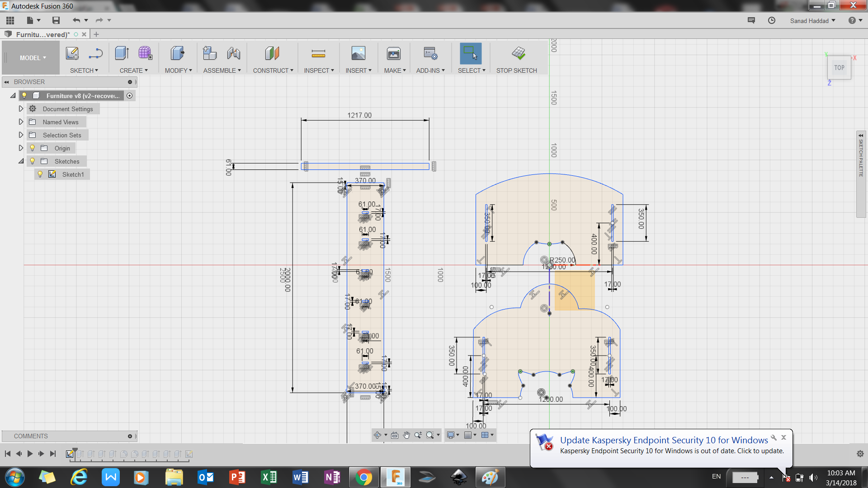Toggle visibility bulb of Sketch1
This screenshot has width=868, height=488.
point(40,174)
